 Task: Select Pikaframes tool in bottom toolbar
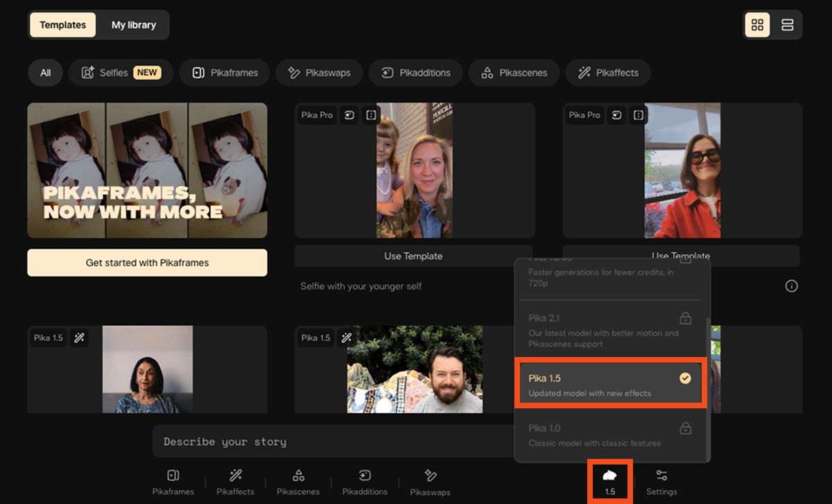point(173,482)
